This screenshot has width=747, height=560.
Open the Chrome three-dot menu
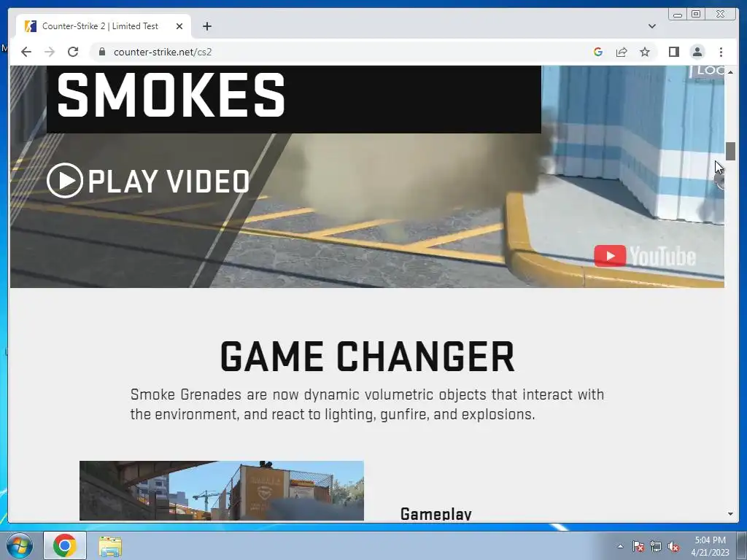click(721, 52)
